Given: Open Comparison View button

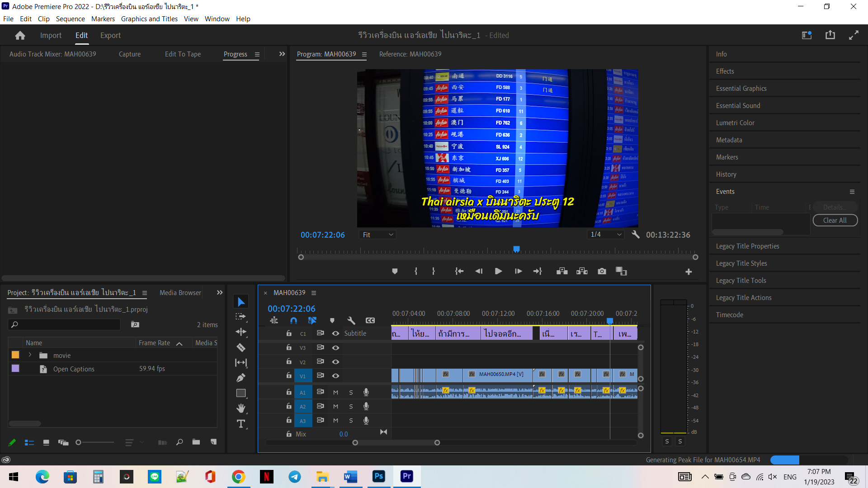Looking at the screenshot, I should [x=621, y=271].
